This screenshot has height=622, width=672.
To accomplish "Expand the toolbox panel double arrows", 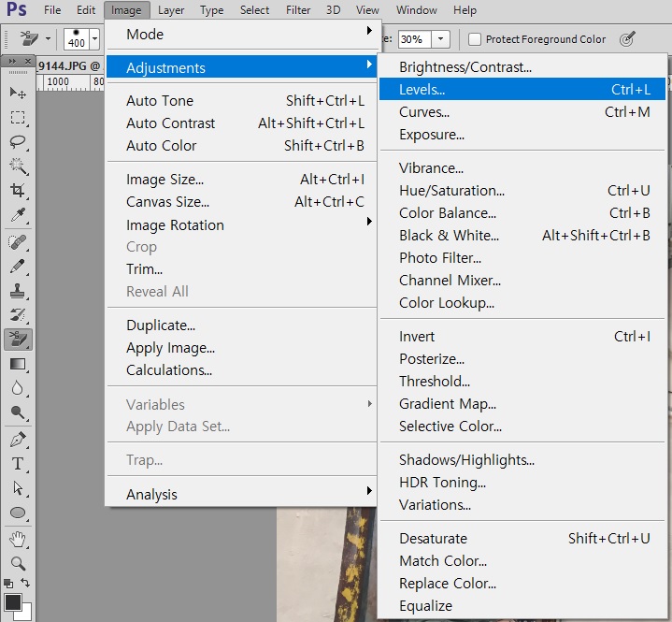I will (x=12, y=62).
